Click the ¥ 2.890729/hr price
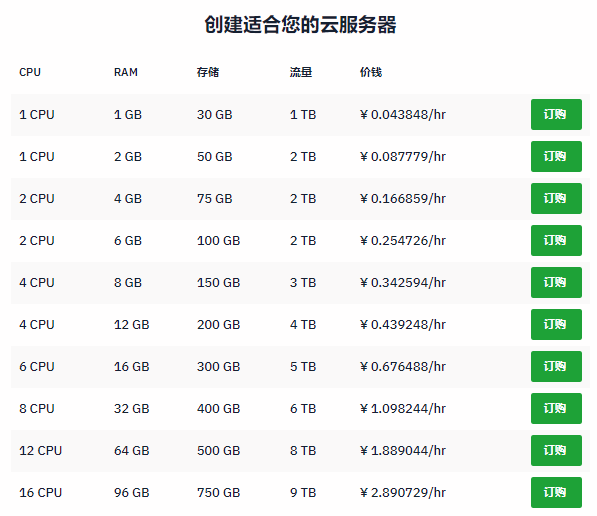Screen dimensions: 597x516 tap(403, 492)
